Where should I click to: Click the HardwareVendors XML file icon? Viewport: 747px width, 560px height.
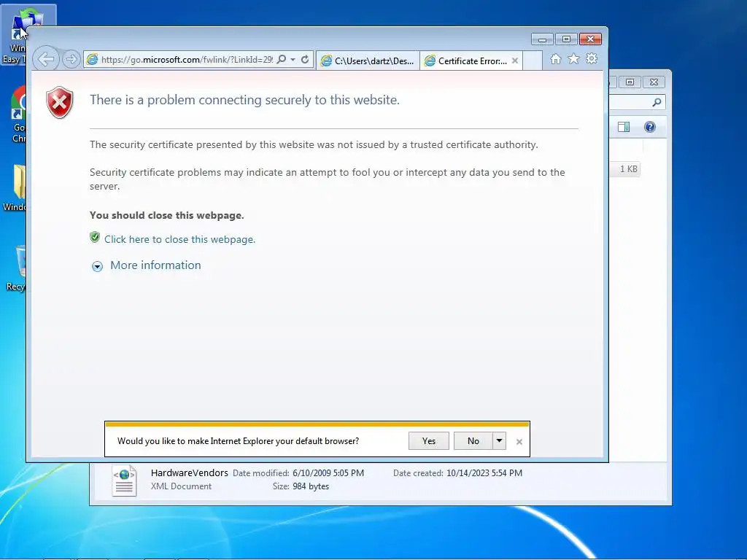click(x=124, y=481)
